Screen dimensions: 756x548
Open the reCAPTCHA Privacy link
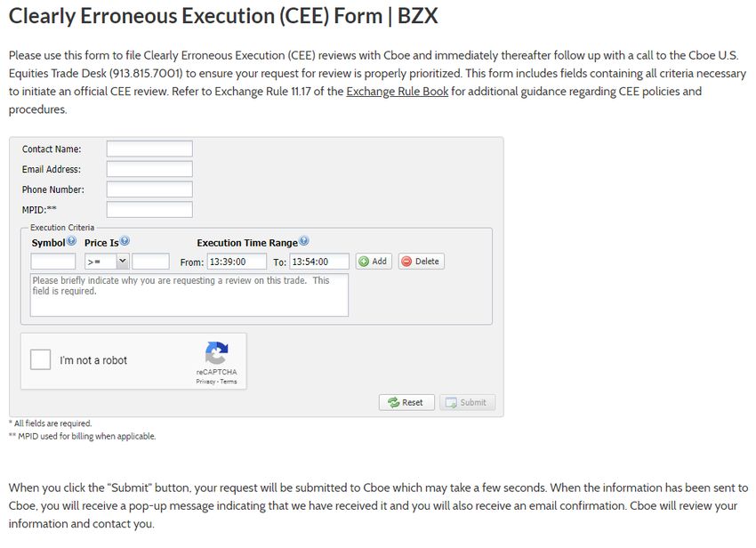(205, 382)
